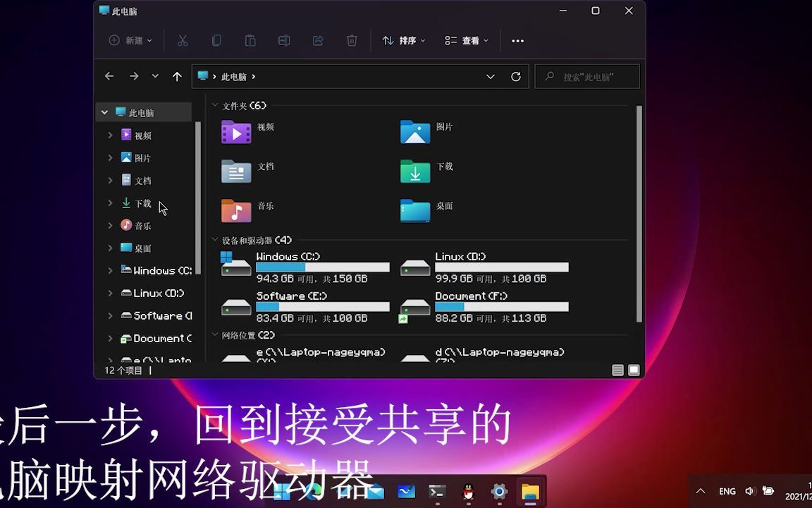Screen dimensions: 812x508
Task: Open the 排序 dropdown menu
Action: pos(403,40)
